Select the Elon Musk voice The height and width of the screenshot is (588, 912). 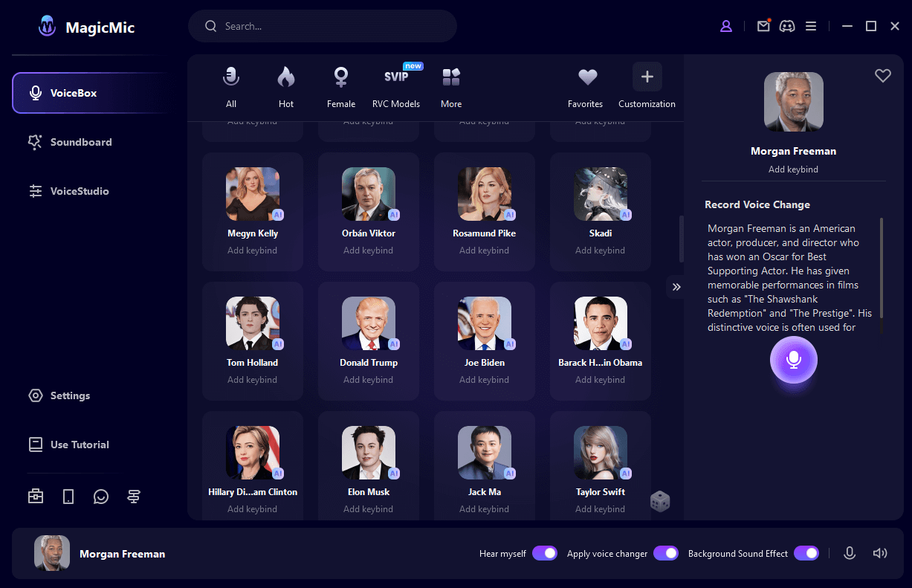369,465
